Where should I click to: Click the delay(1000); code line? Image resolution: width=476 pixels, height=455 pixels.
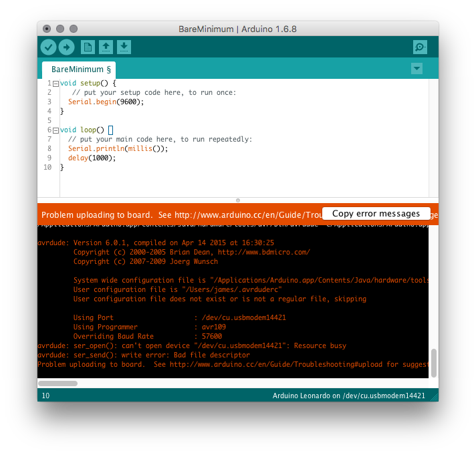point(92,158)
